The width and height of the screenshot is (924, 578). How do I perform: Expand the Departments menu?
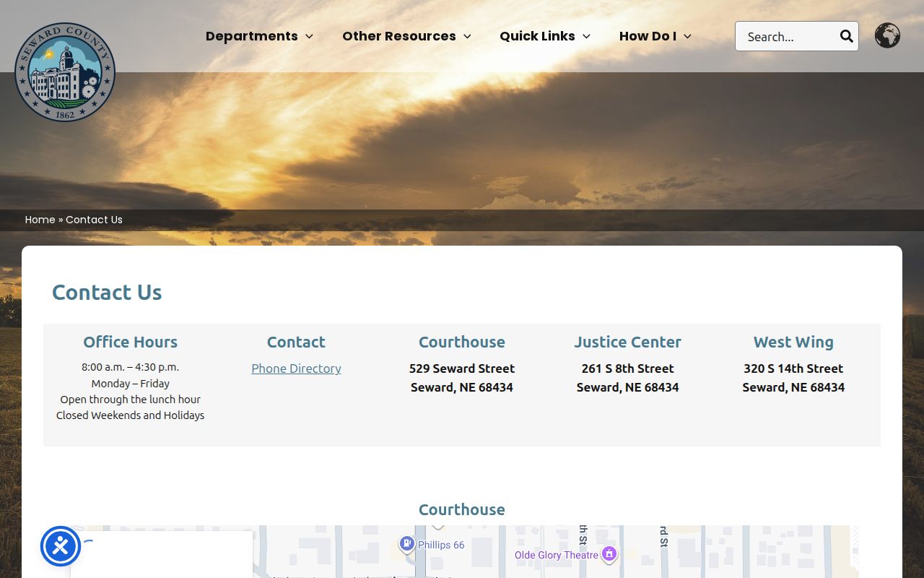[259, 36]
